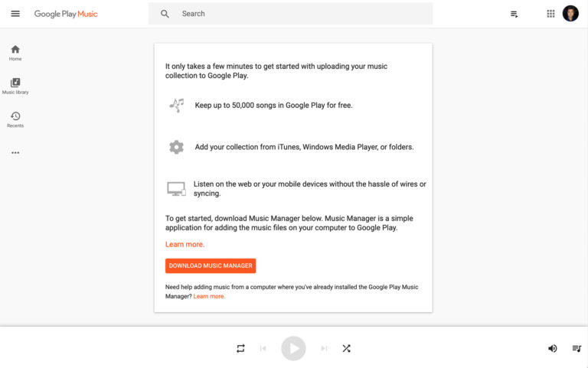Click 'To get started, download Music Manager' paragraph
588x368 pixels.
pyautogui.click(x=289, y=223)
